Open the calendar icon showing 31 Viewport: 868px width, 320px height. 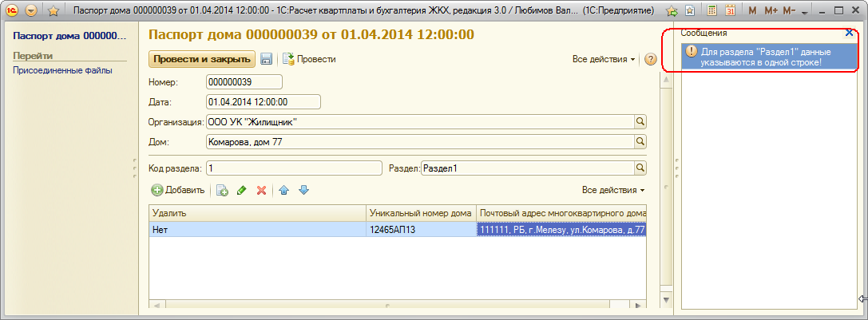730,10
